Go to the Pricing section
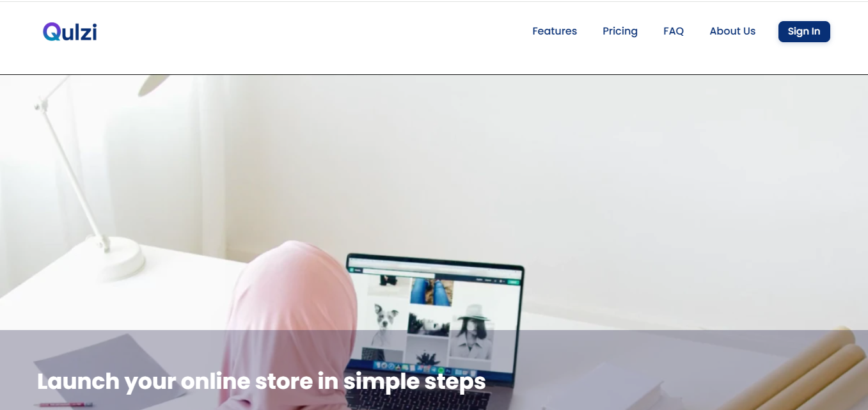 [620, 31]
